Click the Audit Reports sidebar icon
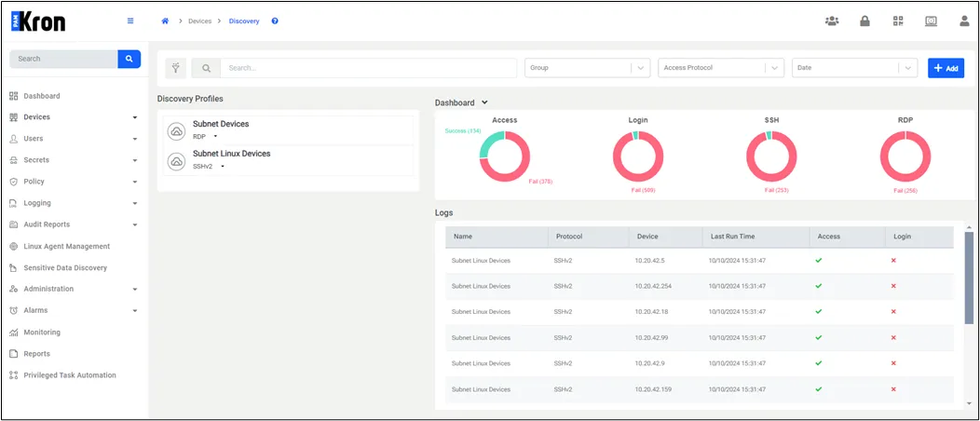980x421 pixels. tap(14, 224)
